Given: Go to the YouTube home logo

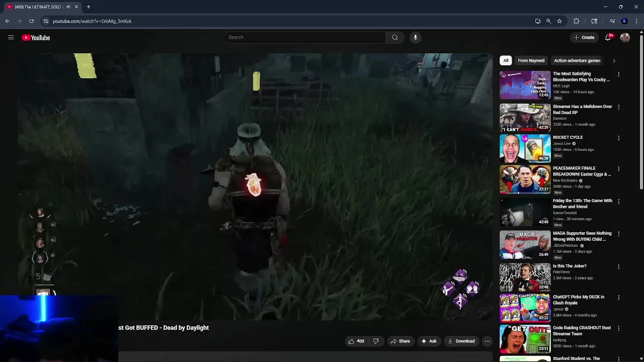Looking at the screenshot, I should [x=36, y=38].
